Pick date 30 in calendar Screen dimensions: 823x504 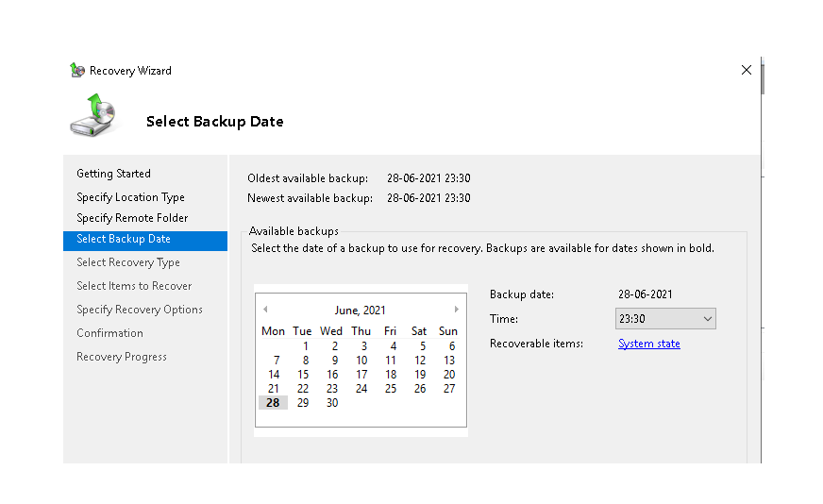click(x=332, y=403)
